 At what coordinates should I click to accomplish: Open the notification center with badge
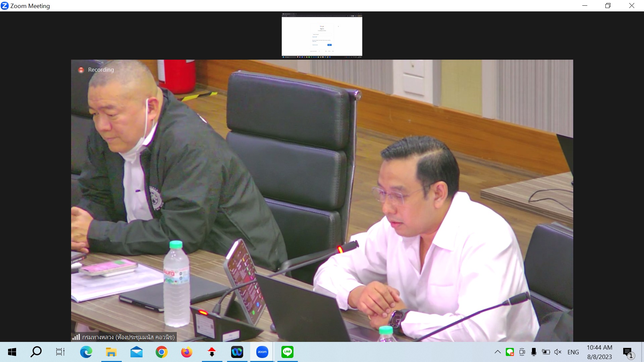[628, 352]
